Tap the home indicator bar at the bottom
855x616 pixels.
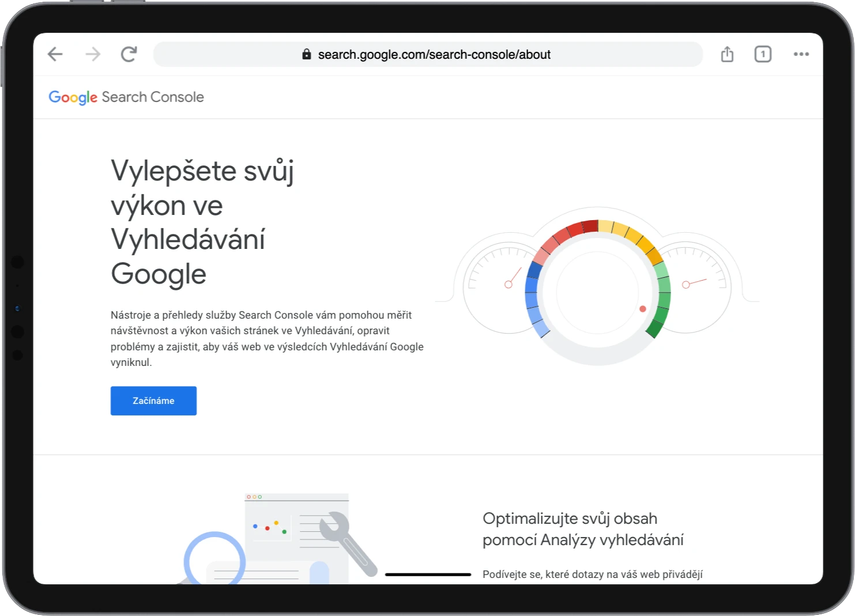point(428,575)
